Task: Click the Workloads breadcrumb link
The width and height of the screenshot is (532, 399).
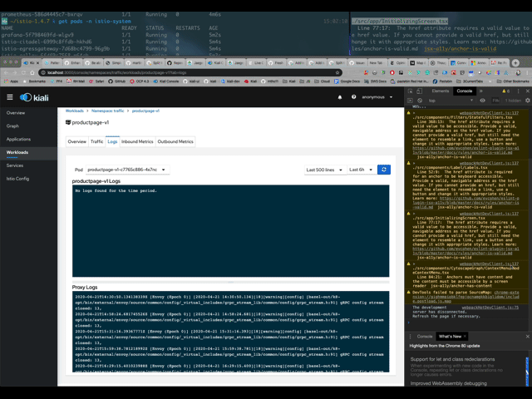Action: pyautogui.click(x=74, y=111)
